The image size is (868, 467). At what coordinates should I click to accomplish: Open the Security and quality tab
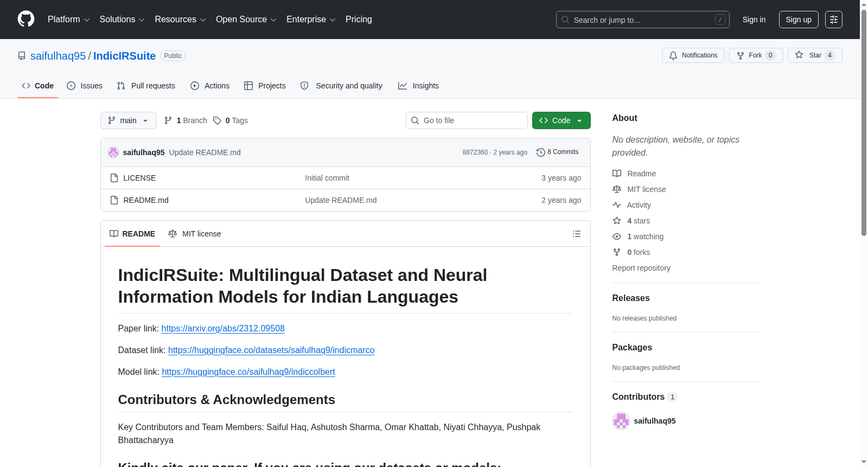342,86
